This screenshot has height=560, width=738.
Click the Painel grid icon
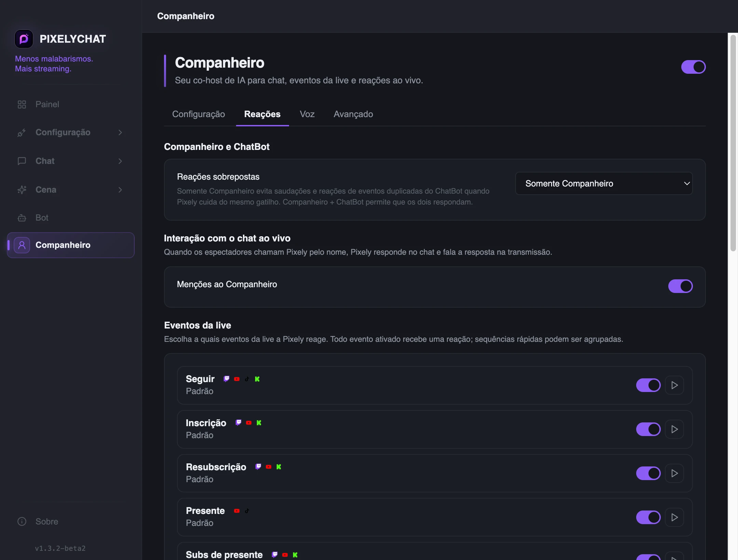click(x=22, y=104)
